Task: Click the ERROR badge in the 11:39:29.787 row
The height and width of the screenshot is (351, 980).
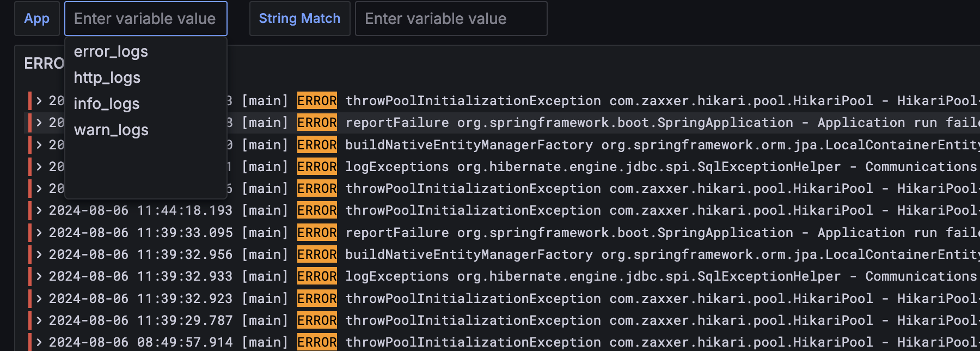Action: (317, 320)
